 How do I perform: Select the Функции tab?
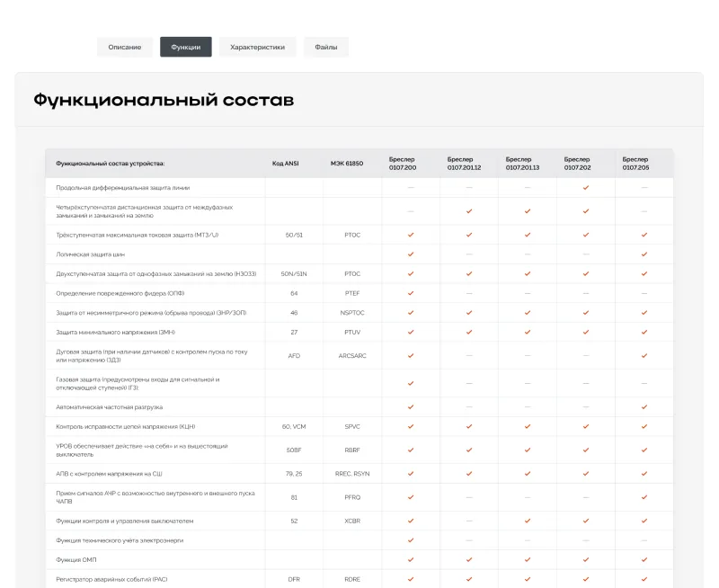(x=187, y=47)
